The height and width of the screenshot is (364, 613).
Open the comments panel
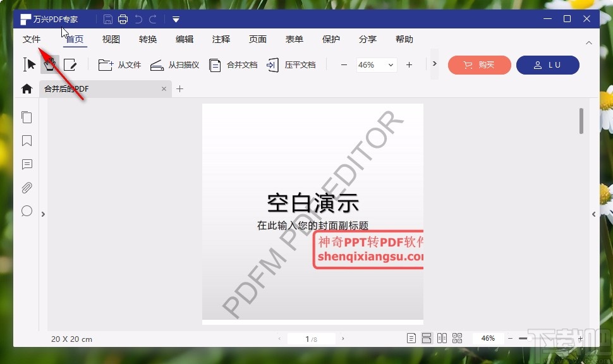(x=27, y=164)
